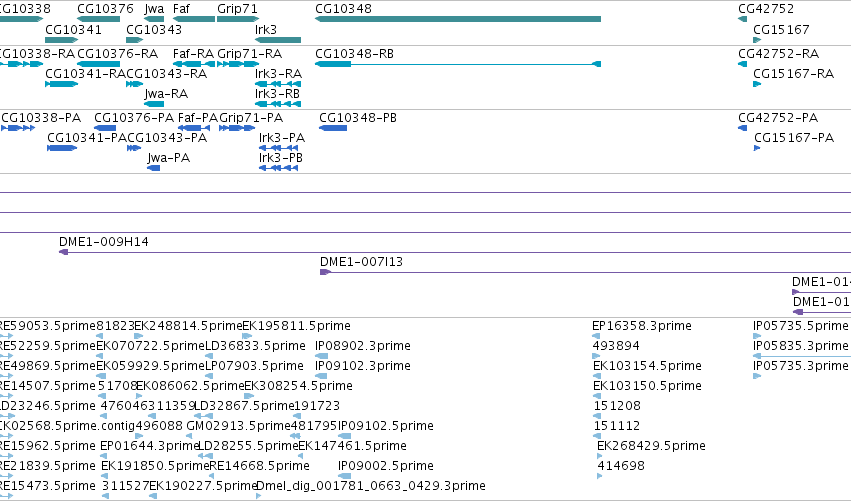851x501 pixels.
Task: Click the Faf gene label
Action: (181, 9)
